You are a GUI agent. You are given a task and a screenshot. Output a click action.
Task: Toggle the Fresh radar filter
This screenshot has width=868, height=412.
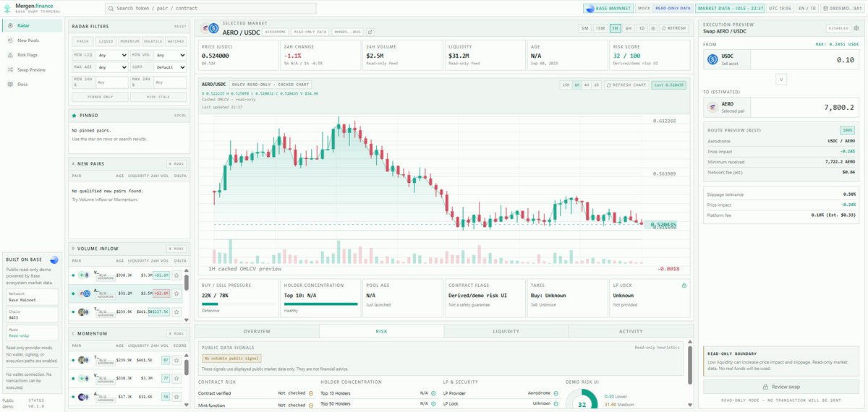(x=83, y=41)
